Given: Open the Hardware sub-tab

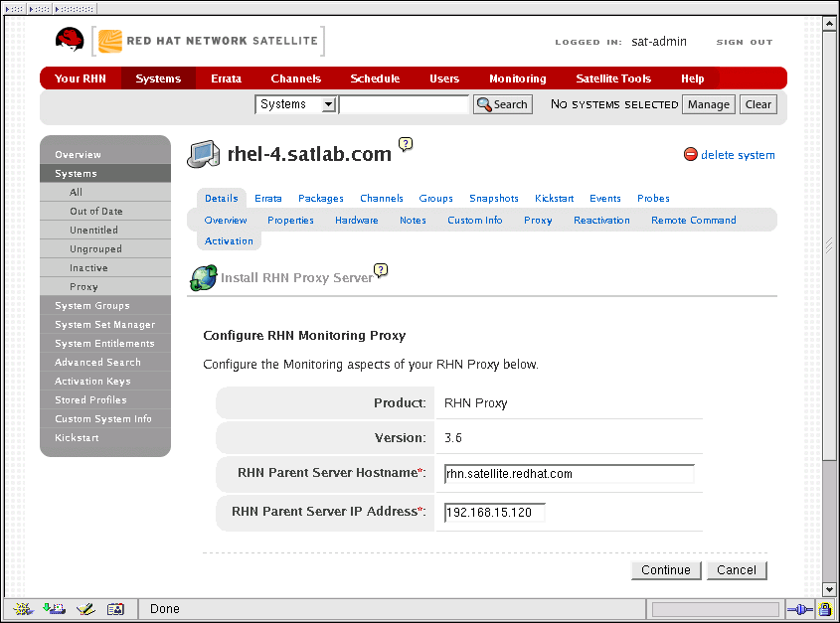Looking at the screenshot, I should [x=356, y=221].
